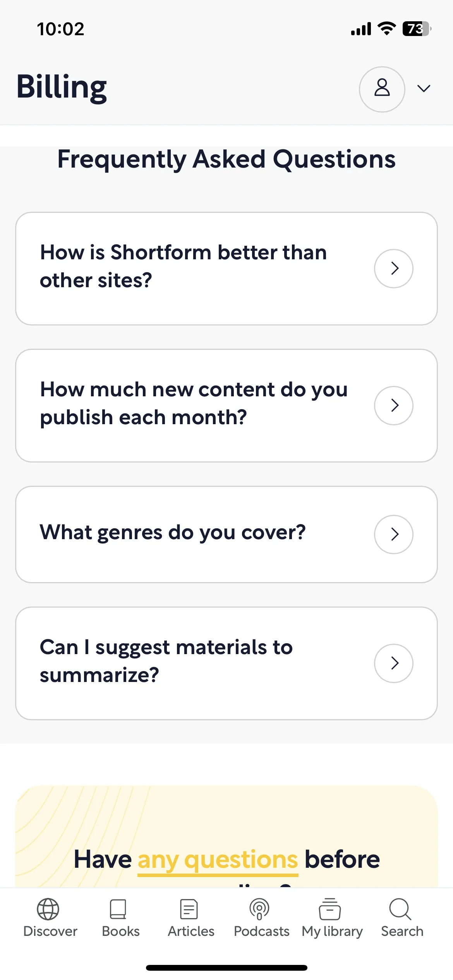Tap "How is Shortform better than other sites?" text

click(184, 266)
